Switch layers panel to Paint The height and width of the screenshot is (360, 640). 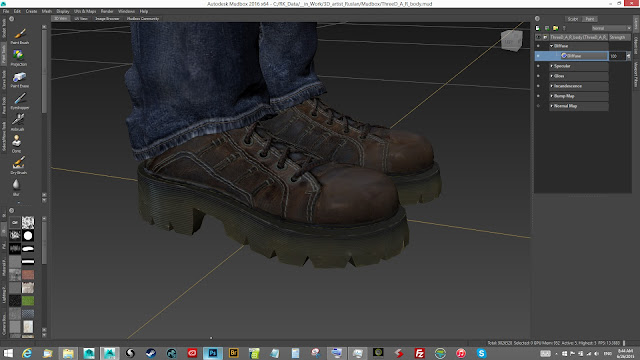[x=590, y=19]
